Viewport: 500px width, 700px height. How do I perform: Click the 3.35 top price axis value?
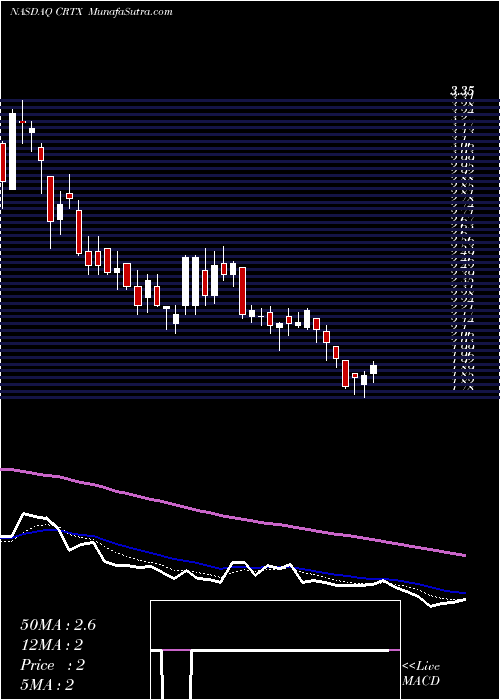tap(462, 92)
